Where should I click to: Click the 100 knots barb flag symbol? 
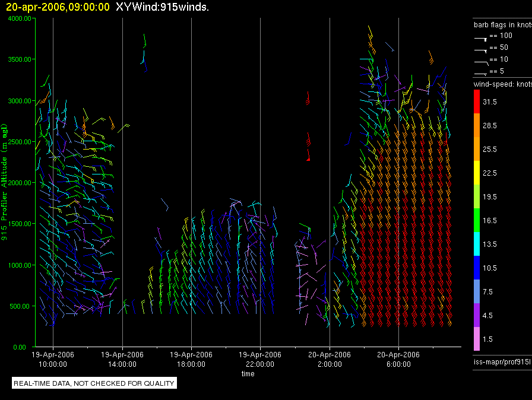click(x=480, y=38)
